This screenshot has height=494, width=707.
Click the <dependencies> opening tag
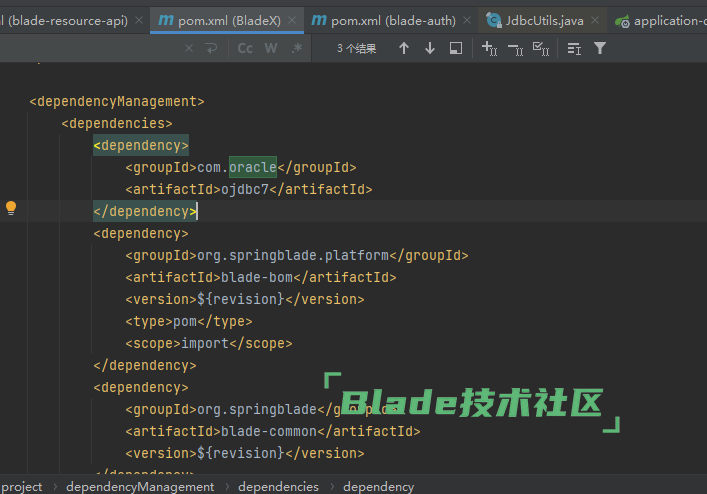(117, 124)
